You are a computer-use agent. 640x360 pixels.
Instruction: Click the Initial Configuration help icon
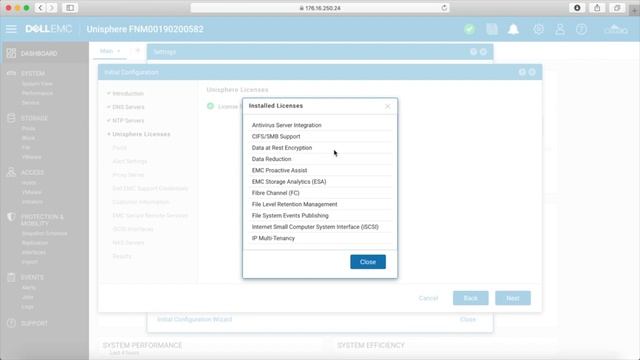point(522,72)
